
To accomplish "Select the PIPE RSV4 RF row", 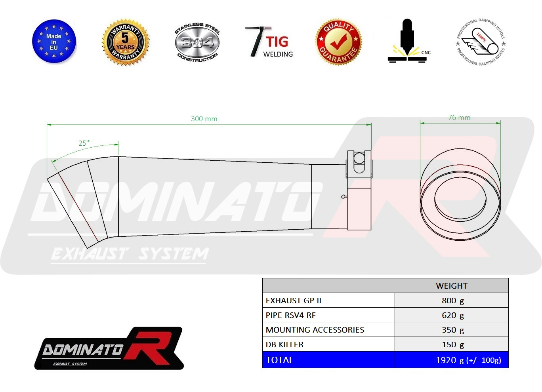I will click(x=385, y=315).
